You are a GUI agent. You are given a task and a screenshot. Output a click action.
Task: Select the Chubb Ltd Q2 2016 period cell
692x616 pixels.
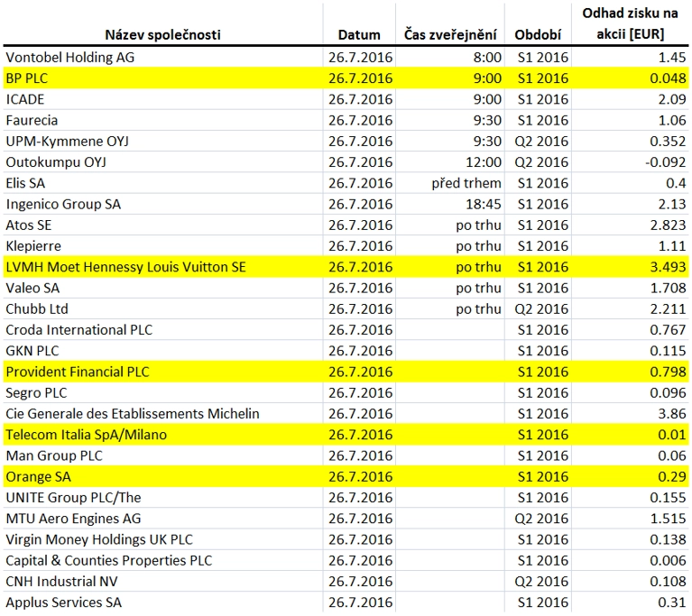click(x=541, y=308)
